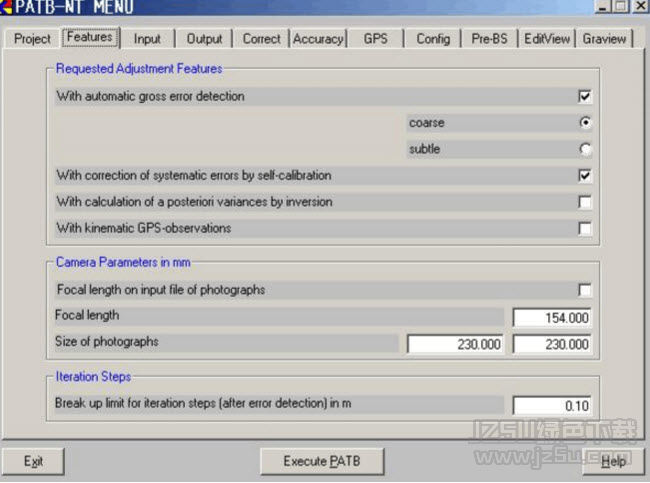Screen dimensions: 650x483
Task: Open the Input tab
Action: coord(147,39)
